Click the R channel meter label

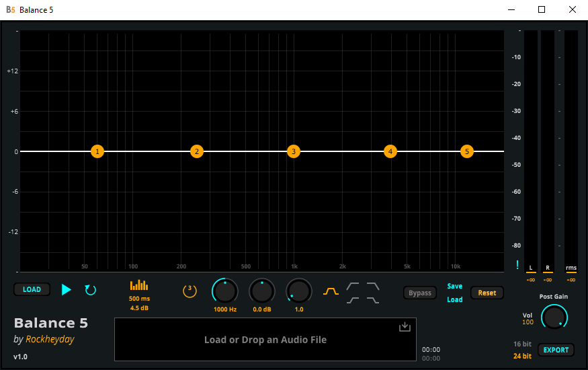coord(548,268)
